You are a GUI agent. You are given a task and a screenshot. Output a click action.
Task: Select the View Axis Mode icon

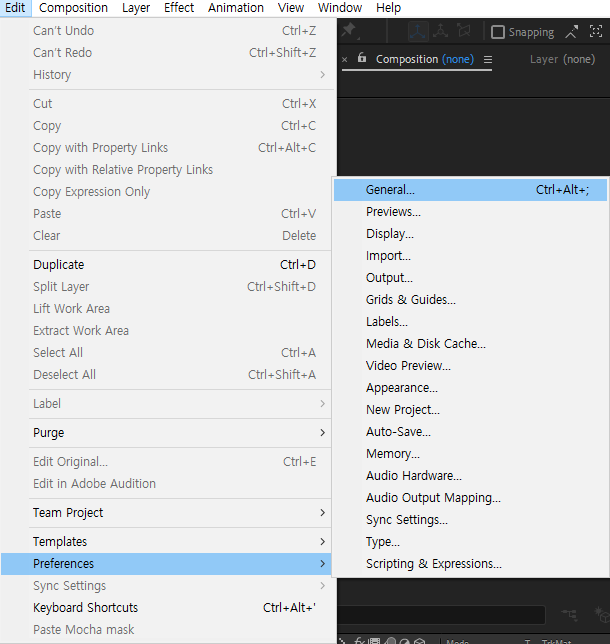point(464,31)
